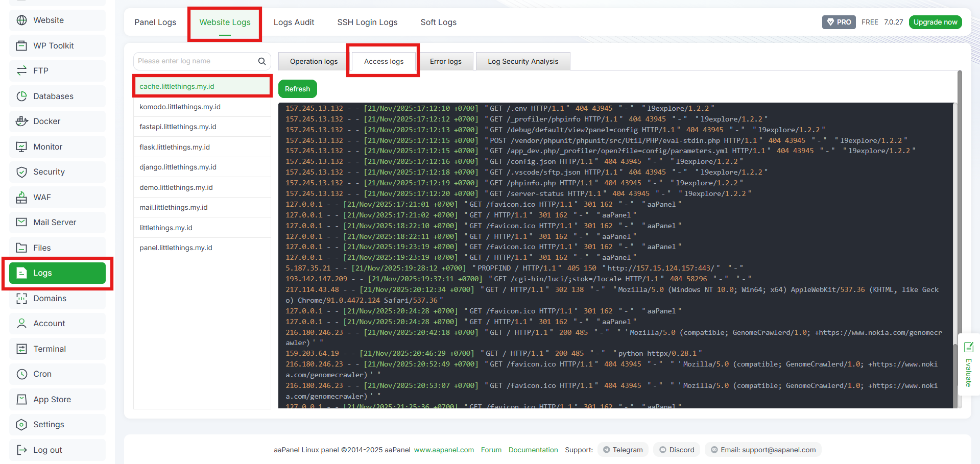Image resolution: width=980 pixels, height=464 pixels.
Task: Open the Documentation footer link
Action: [533, 450]
